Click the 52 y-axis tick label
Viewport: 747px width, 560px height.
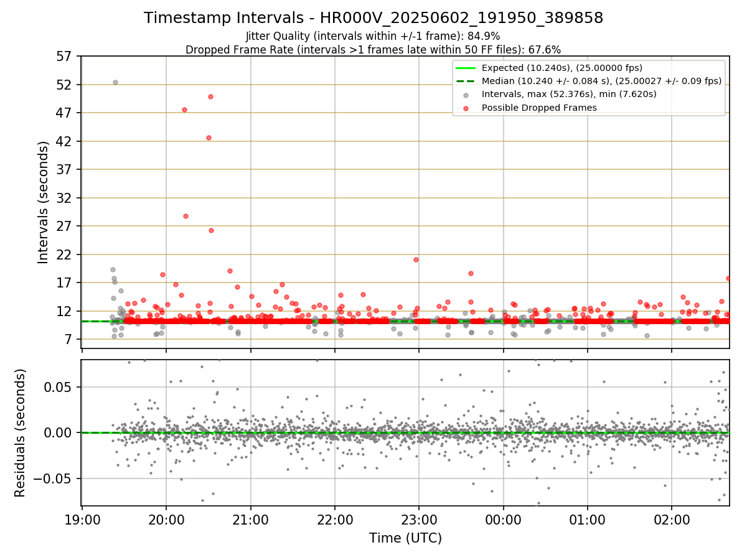pos(65,85)
